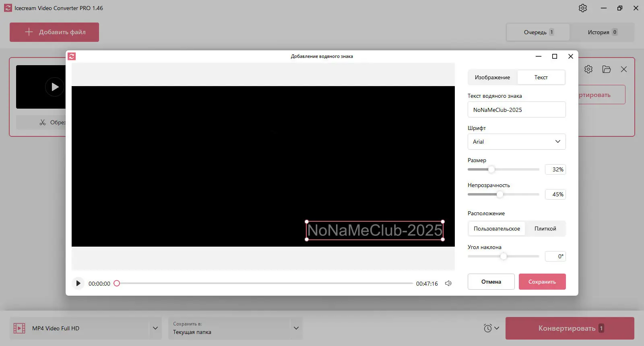Image resolution: width=644 pixels, height=346 pixels.
Task: Click the 32% size value field
Action: pyautogui.click(x=555, y=169)
